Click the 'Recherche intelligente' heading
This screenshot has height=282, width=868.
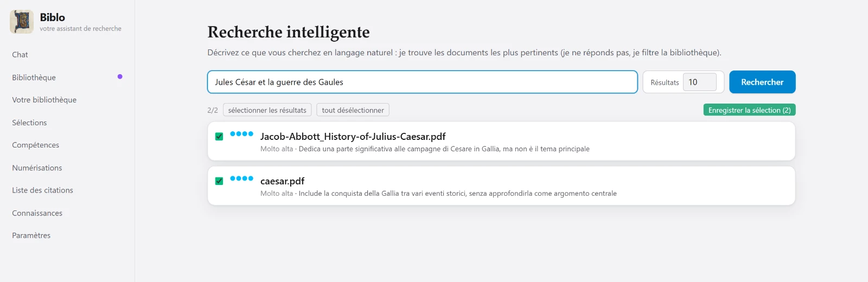click(289, 32)
